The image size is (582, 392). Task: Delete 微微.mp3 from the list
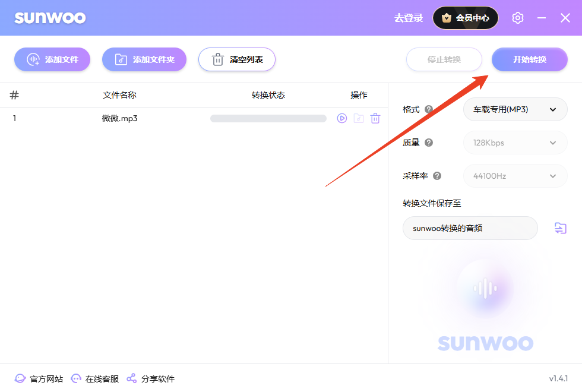(x=375, y=118)
